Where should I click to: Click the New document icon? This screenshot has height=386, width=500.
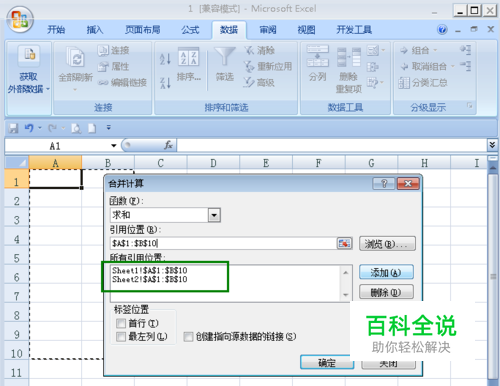(x=92, y=128)
